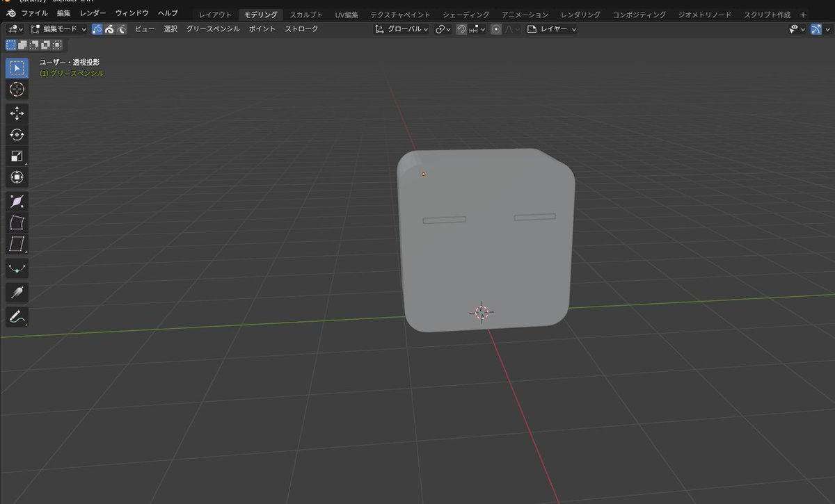Open the ストローク menu
Screen dimensions: 835x504
pyautogui.click(x=301, y=29)
